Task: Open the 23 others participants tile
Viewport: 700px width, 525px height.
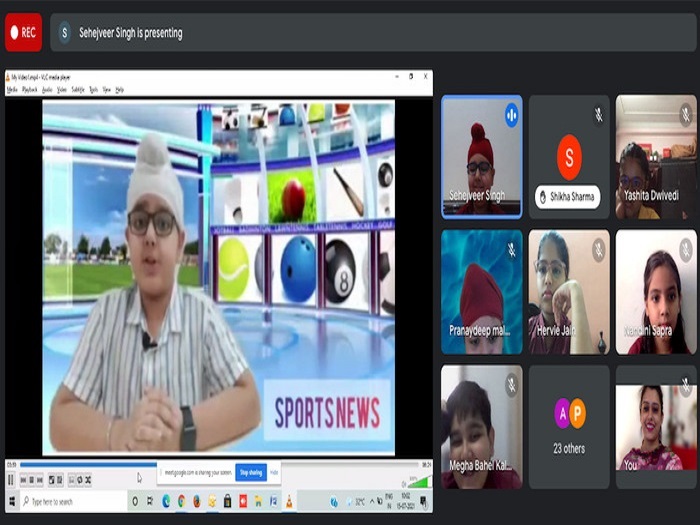Action: (x=569, y=427)
